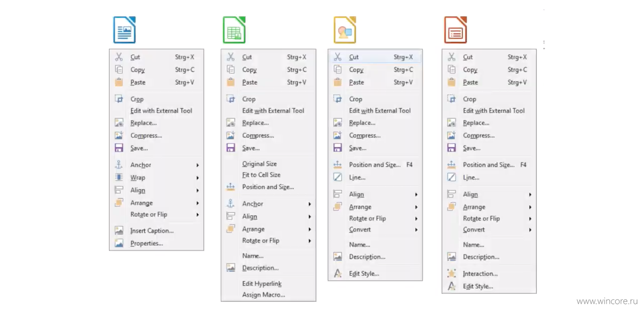The height and width of the screenshot is (311, 644).
Task: Click the Wrap icon in Writer menu
Action: [x=119, y=177]
